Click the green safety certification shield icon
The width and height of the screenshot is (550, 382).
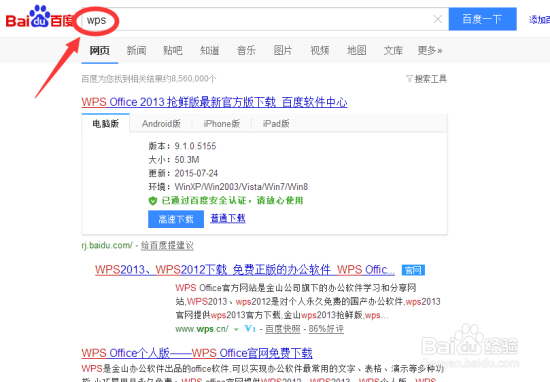click(153, 201)
